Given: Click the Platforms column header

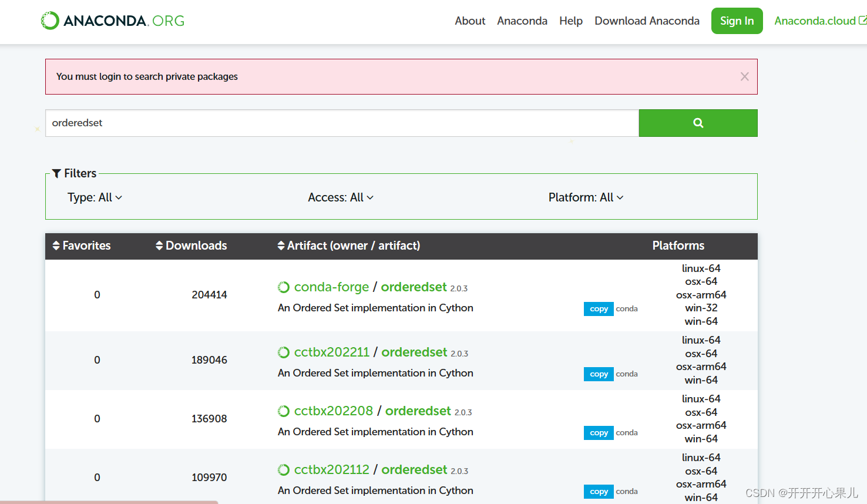Looking at the screenshot, I should (x=678, y=246).
